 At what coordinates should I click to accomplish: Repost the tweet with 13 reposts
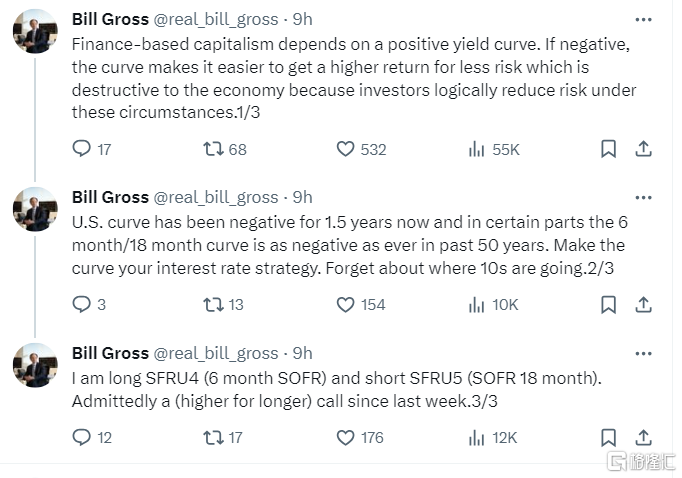(x=214, y=304)
